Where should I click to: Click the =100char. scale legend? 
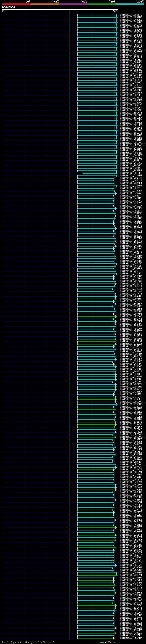(x=108, y=642)
